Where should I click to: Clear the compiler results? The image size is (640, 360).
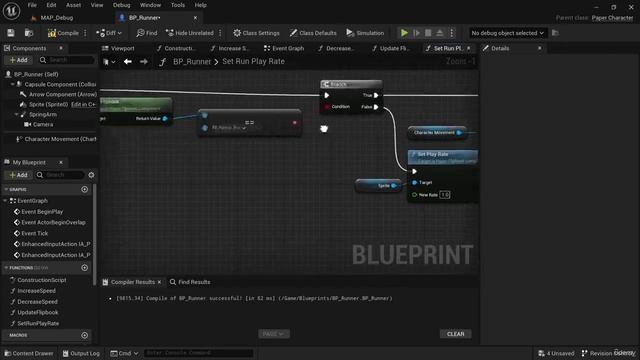coord(456,334)
